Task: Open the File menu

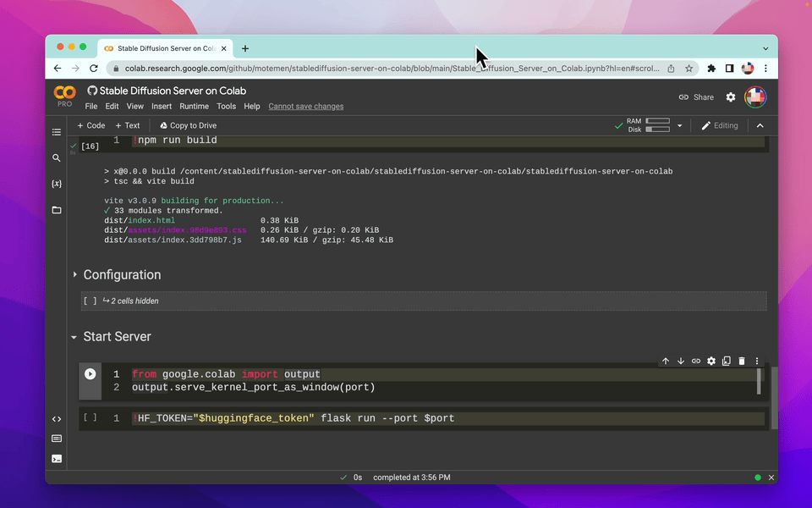Action: click(91, 107)
